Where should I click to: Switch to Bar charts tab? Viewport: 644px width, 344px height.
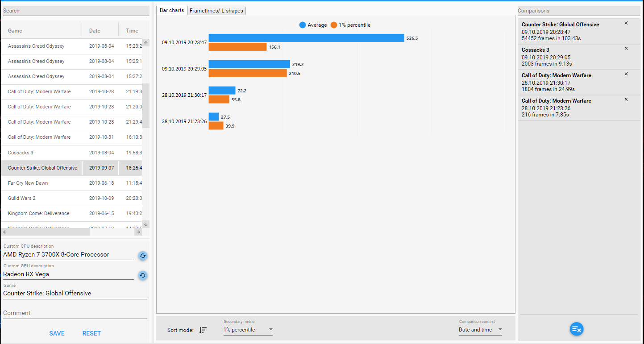tap(172, 10)
